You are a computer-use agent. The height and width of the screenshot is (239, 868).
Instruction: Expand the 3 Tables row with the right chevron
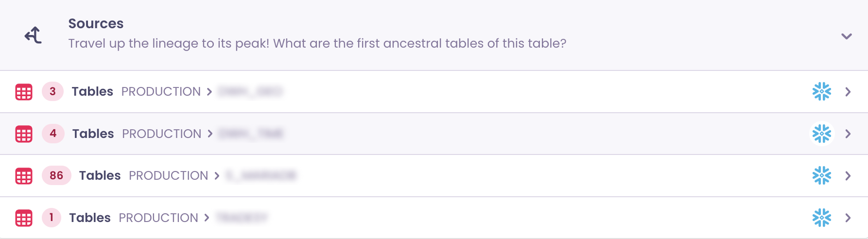848,92
